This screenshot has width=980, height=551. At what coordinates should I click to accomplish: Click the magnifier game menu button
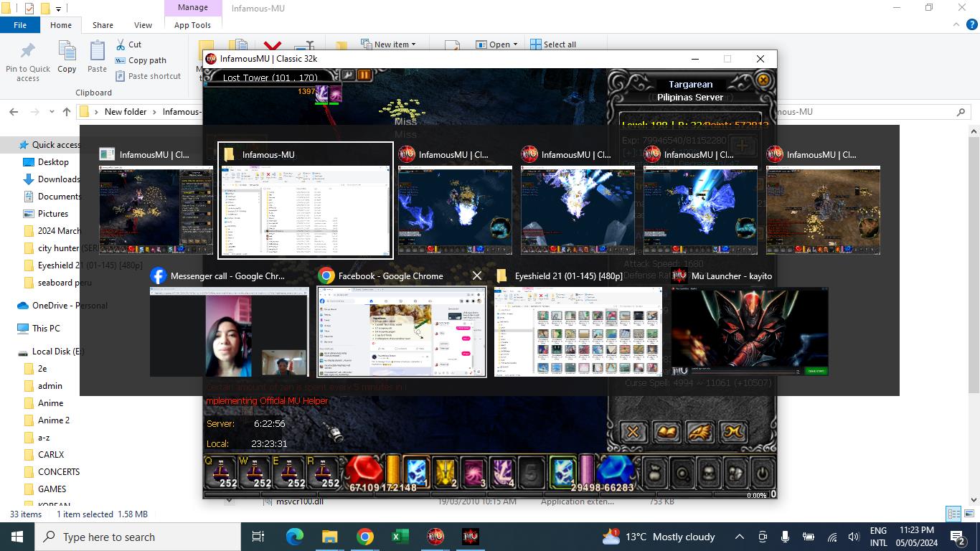click(682, 473)
